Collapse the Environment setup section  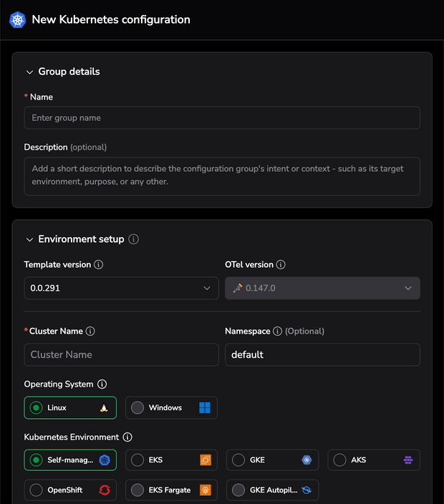pyautogui.click(x=30, y=240)
